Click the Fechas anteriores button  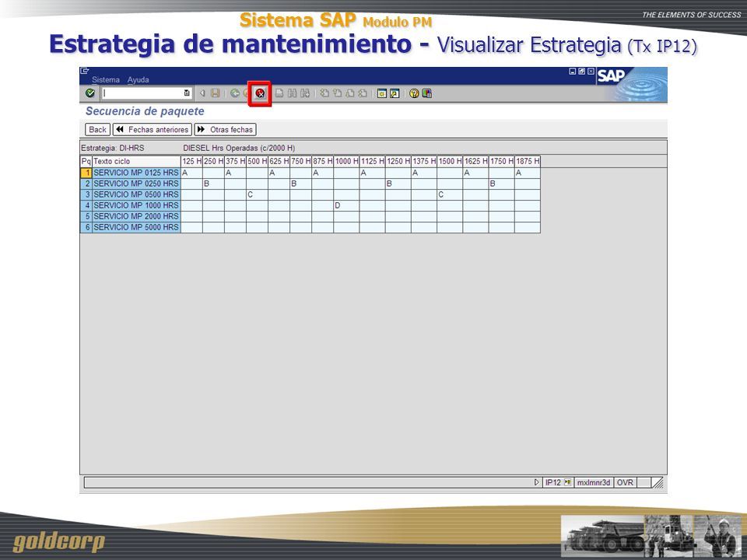pos(153,130)
